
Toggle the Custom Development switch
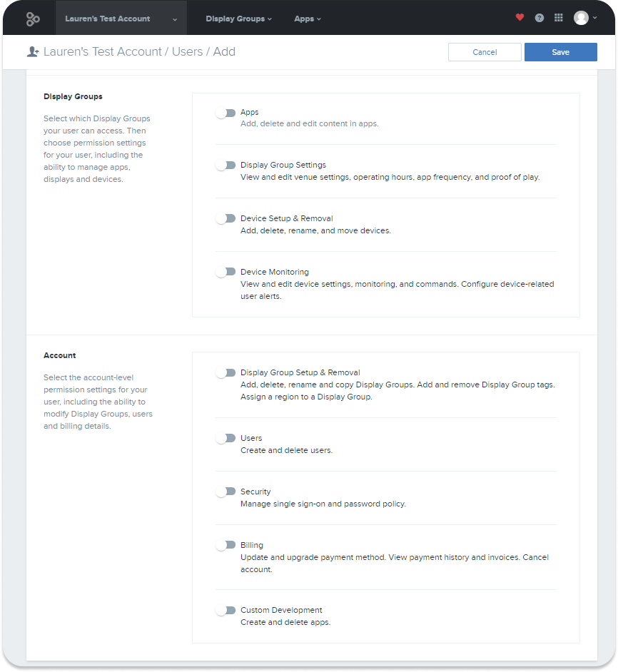click(x=226, y=610)
